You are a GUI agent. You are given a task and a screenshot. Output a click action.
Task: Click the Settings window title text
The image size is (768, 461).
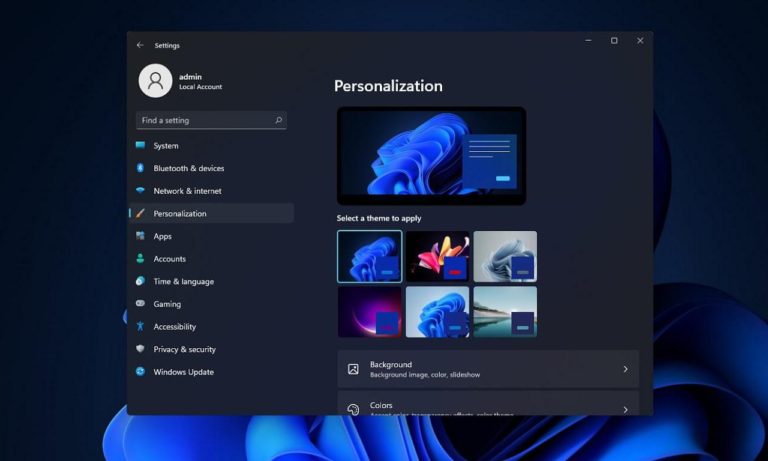coord(167,46)
